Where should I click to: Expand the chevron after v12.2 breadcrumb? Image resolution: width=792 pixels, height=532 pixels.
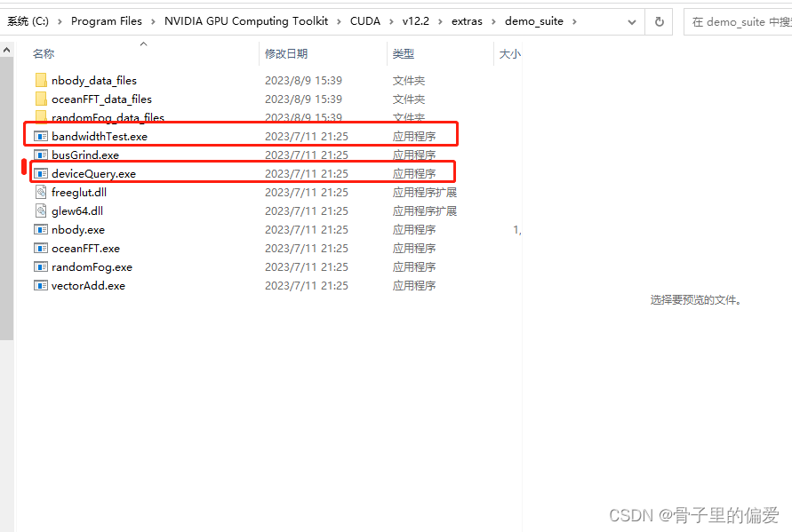tap(441, 21)
